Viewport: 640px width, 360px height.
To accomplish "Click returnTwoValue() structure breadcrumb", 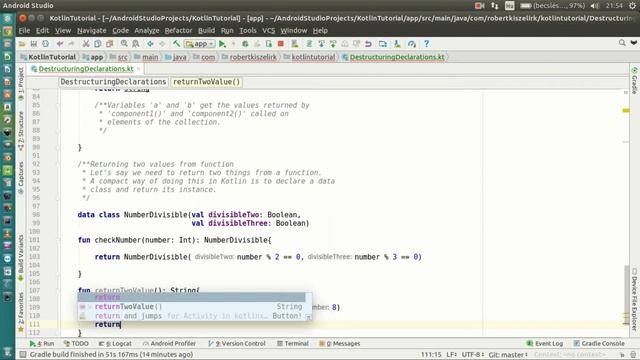I will pyautogui.click(x=206, y=82).
